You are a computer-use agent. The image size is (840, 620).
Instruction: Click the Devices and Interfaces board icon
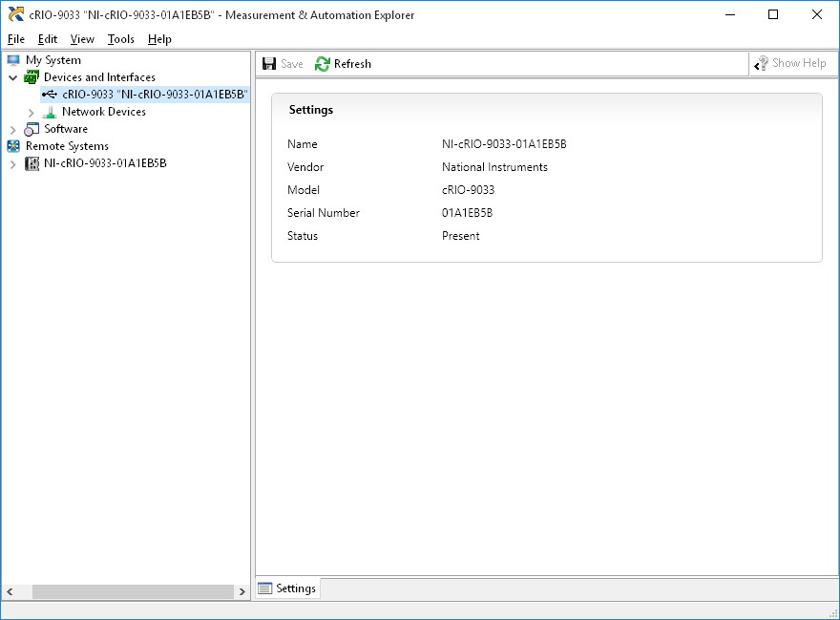31,77
